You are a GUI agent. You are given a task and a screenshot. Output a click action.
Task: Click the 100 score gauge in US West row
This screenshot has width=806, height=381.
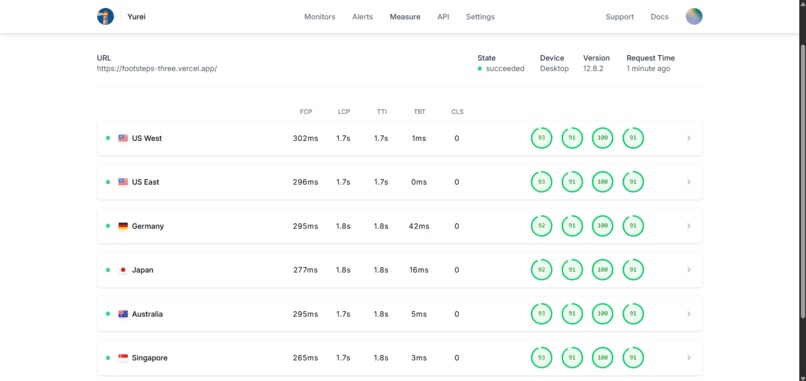click(x=602, y=138)
